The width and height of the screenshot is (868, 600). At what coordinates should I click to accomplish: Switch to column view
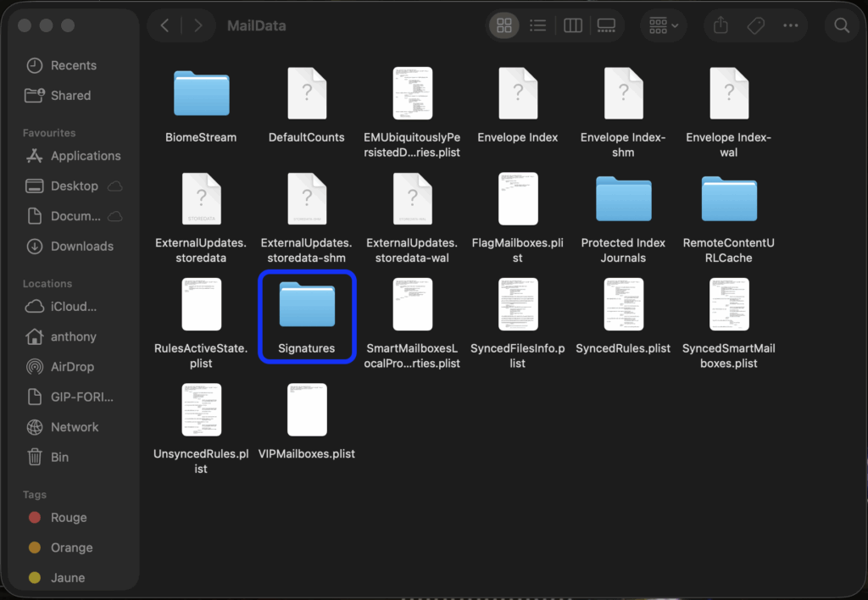[573, 25]
